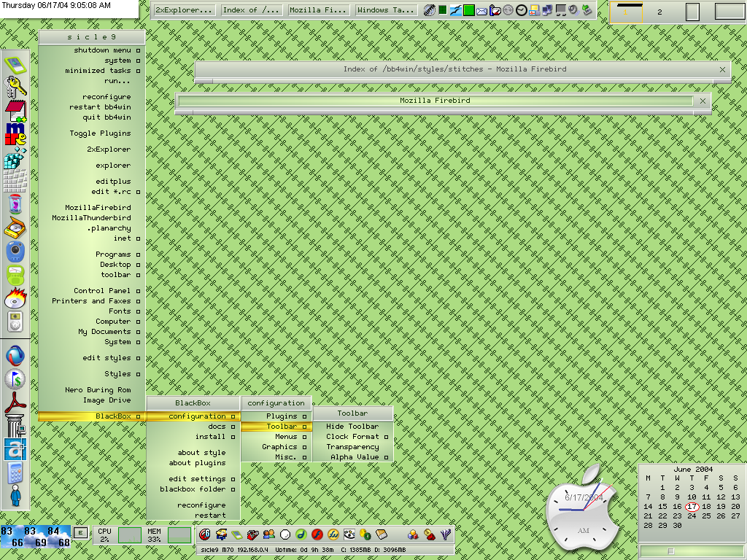Click the small E button beside CPU meter
The height and width of the screenshot is (560, 747).
tap(80, 533)
